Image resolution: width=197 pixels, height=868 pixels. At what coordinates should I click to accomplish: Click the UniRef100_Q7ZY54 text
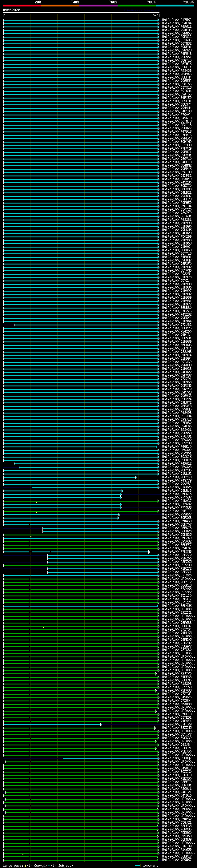(177, 629)
